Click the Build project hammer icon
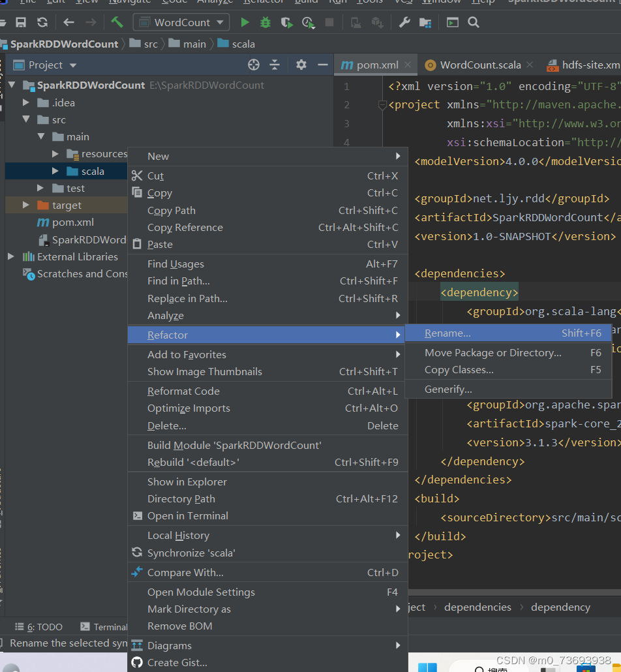The height and width of the screenshot is (672, 621). click(117, 22)
